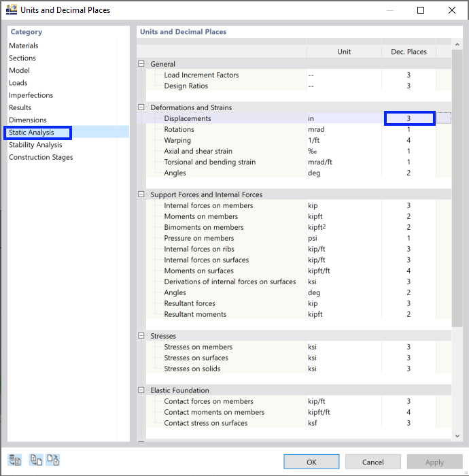Click the middle document-transfer icon at bottom left
The image size is (469, 476).
(x=37, y=460)
